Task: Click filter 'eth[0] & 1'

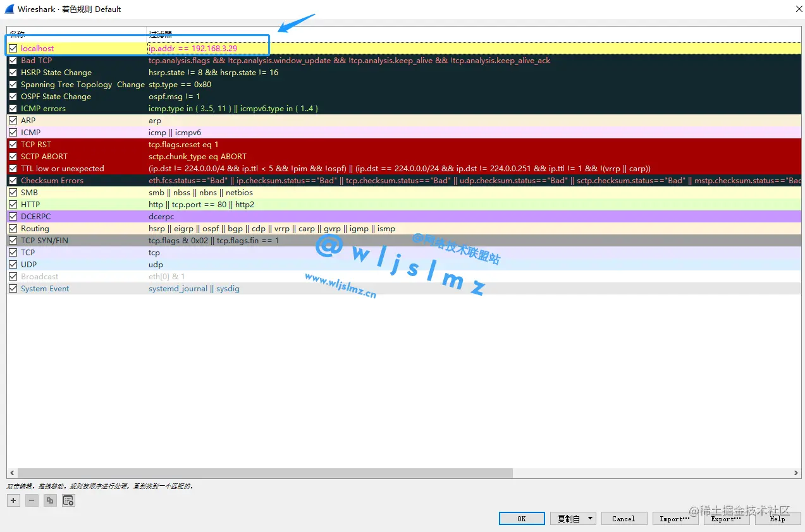Action: click(x=166, y=277)
